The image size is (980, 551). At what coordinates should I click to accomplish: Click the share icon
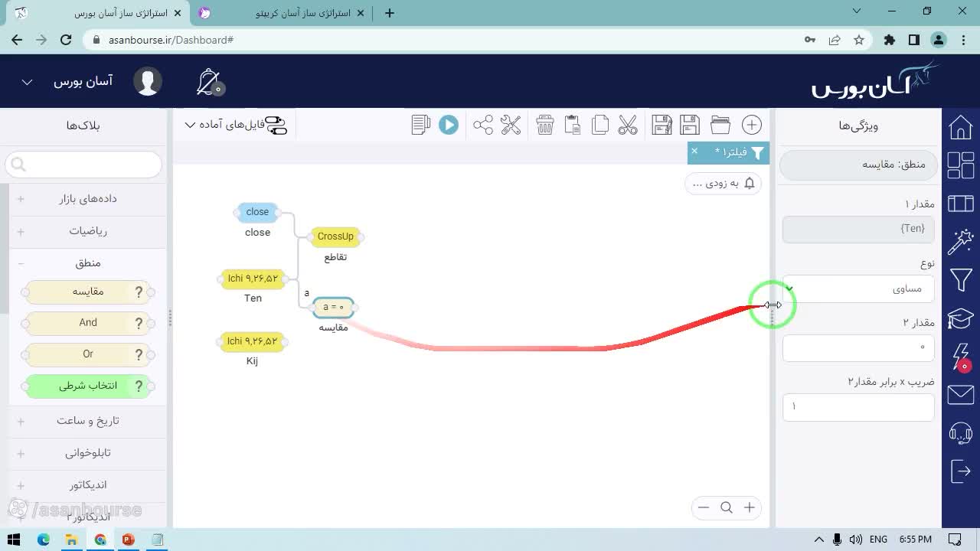(483, 125)
